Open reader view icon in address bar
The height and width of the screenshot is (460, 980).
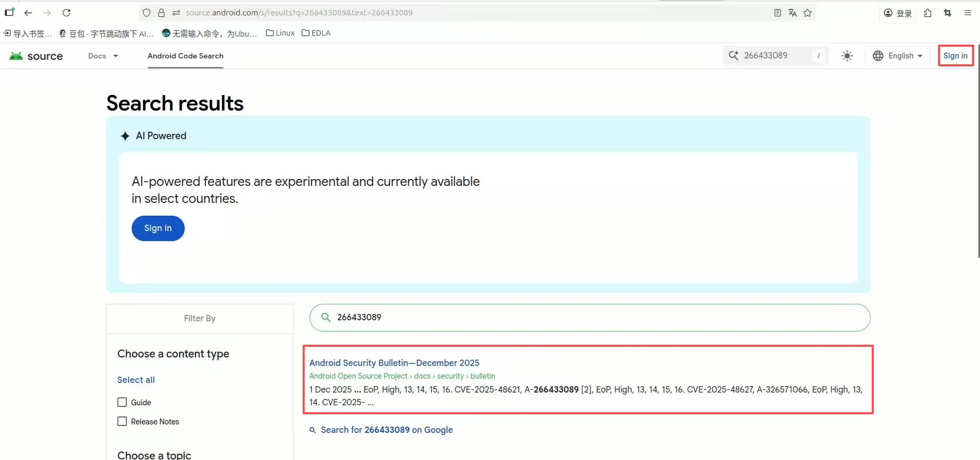click(x=778, y=13)
